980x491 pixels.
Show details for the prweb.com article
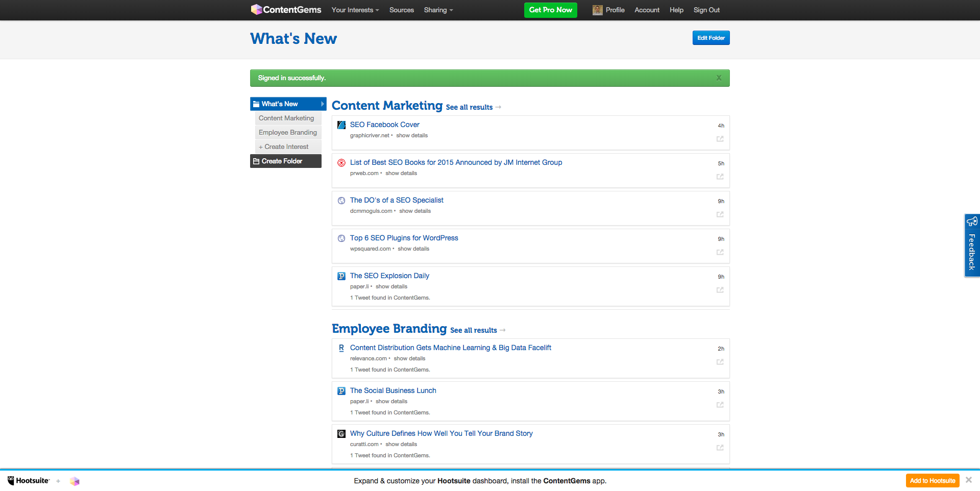coord(401,173)
